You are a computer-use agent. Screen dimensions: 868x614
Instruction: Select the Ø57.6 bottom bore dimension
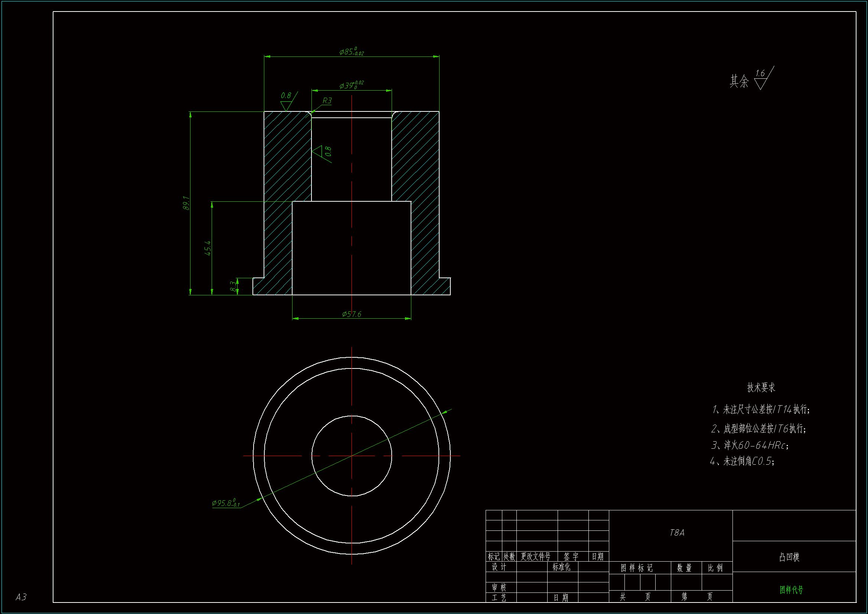(x=351, y=314)
